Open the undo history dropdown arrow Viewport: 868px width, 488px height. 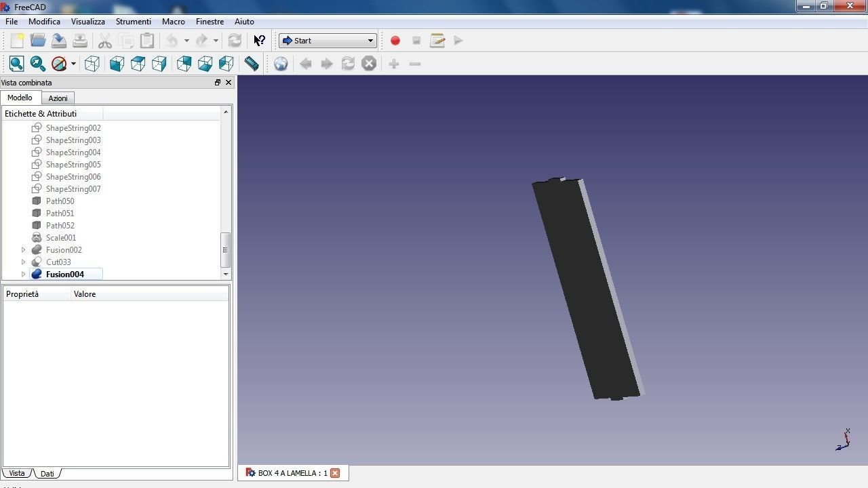[x=186, y=41]
